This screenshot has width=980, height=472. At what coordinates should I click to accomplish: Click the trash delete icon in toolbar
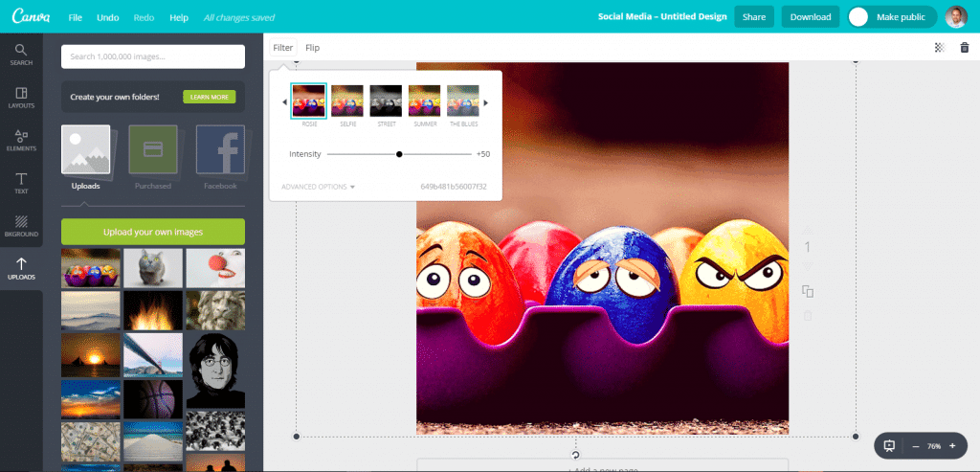pyautogui.click(x=964, y=48)
